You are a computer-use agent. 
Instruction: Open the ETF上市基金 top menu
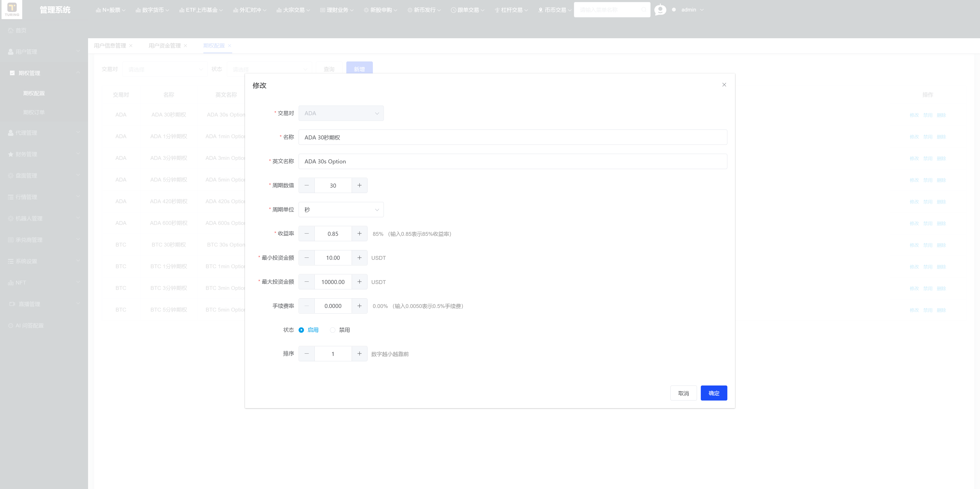201,10
